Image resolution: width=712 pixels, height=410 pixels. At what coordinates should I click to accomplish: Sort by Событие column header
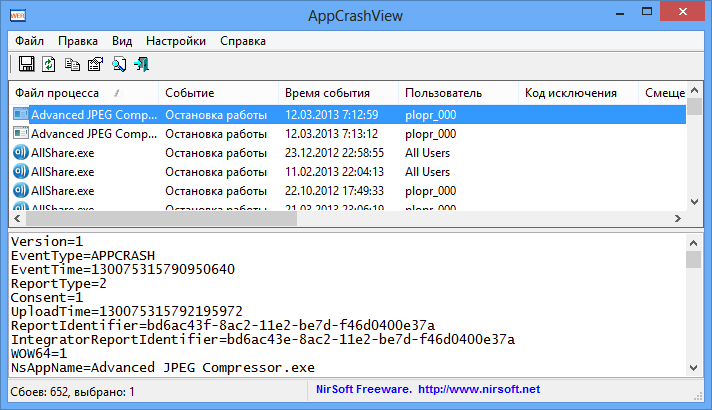(x=218, y=93)
